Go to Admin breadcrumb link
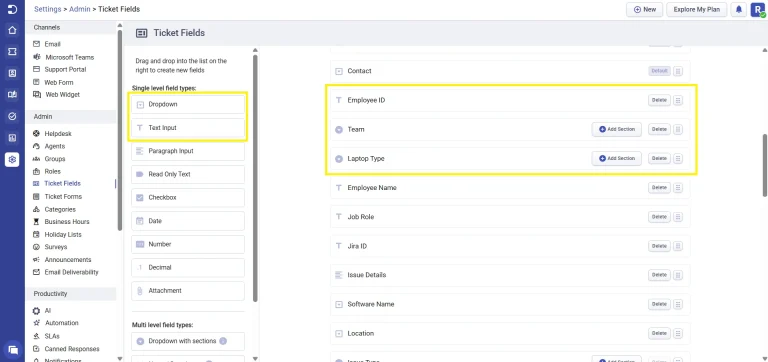768x362 pixels. pos(80,9)
